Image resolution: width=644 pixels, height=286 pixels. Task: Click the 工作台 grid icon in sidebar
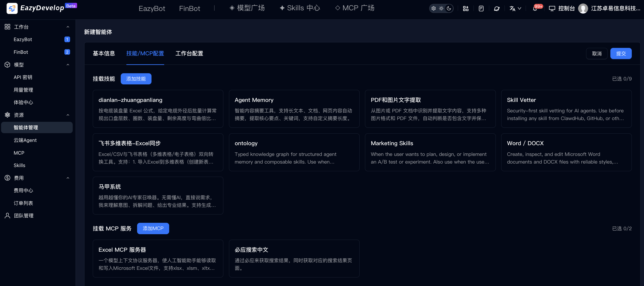coord(7,27)
